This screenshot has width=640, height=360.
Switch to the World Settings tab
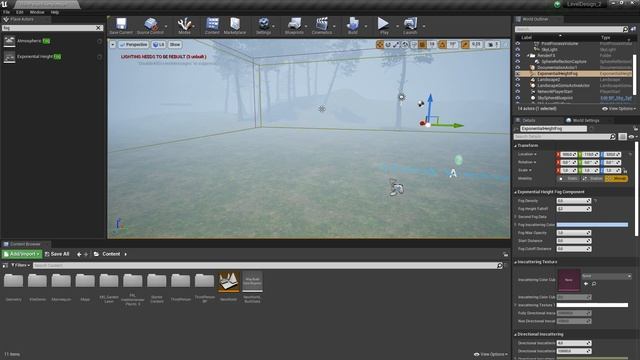583,120
